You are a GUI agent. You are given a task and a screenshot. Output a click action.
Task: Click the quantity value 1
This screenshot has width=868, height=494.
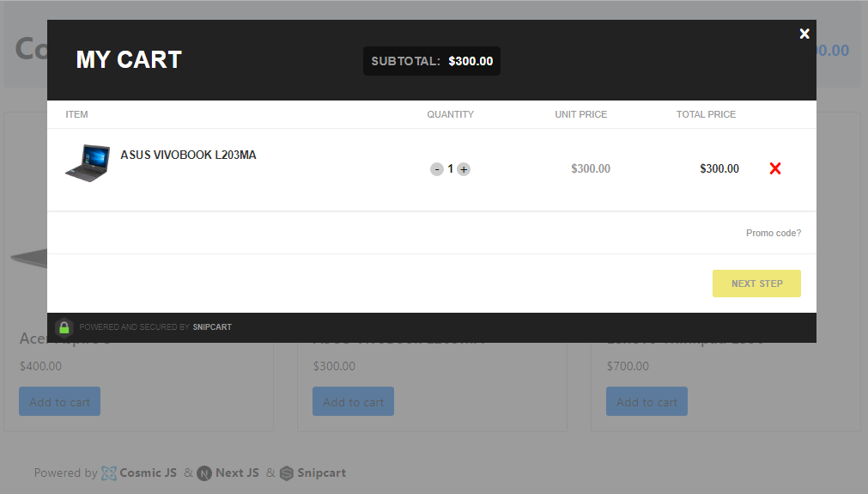coord(451,169)
